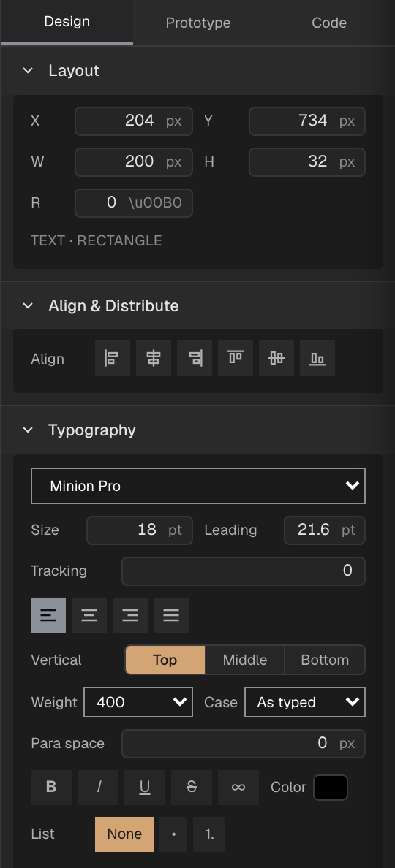Collapse the Layout section
This screenshot has height=868, width=395.
click(28, 71)
